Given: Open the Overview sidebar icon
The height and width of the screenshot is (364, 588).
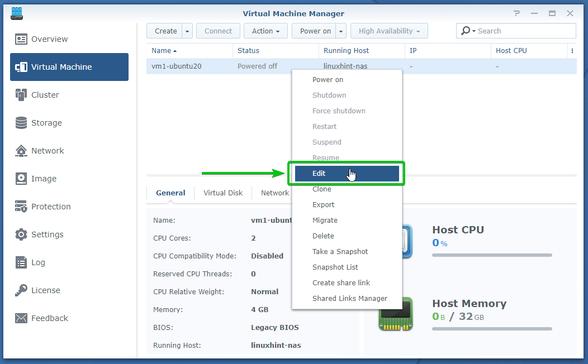Looking at the screenshot, I should click(21, 39).
